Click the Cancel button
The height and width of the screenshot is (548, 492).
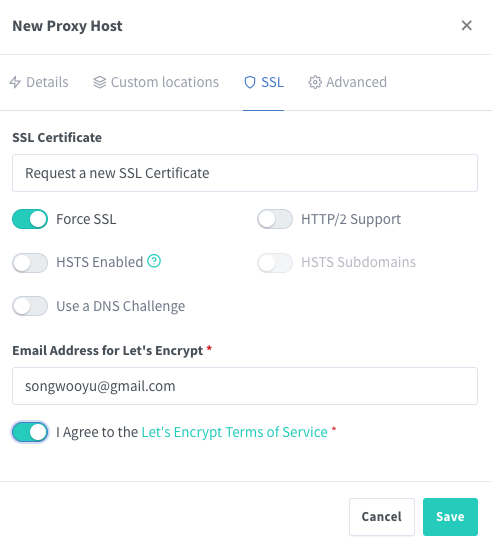tap(382, 517)
